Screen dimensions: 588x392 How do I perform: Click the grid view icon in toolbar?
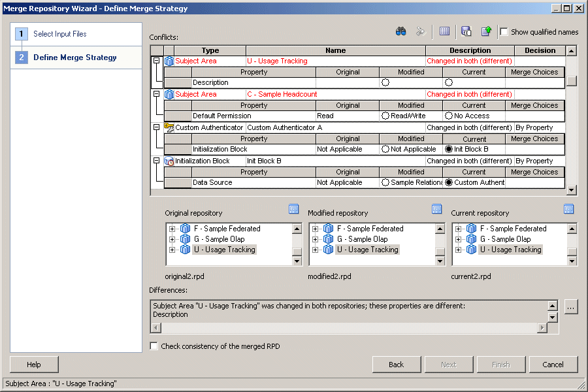tap(444, 31)
